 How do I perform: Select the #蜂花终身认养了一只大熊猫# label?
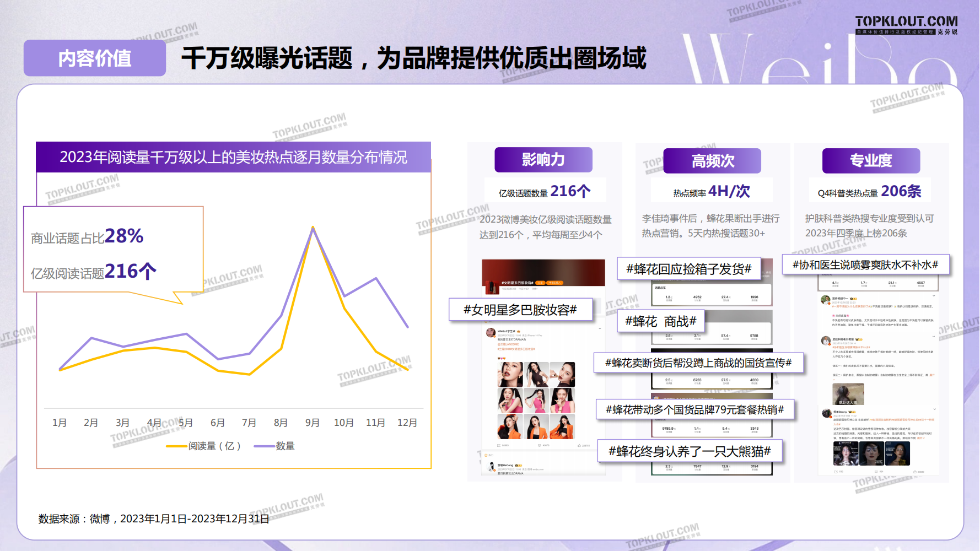coord(690,451)
